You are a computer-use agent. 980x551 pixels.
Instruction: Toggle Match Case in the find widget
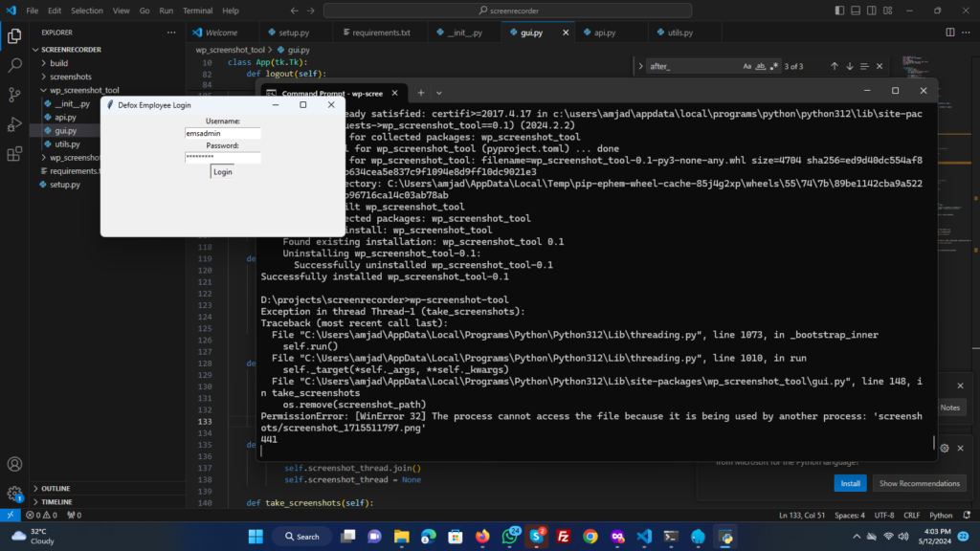(747, 66)
